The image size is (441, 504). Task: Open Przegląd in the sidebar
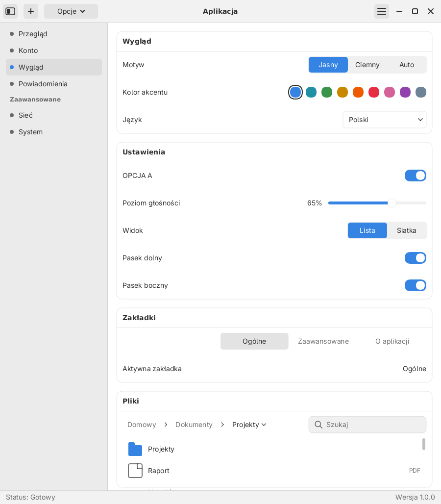click(x=54, y=34)
